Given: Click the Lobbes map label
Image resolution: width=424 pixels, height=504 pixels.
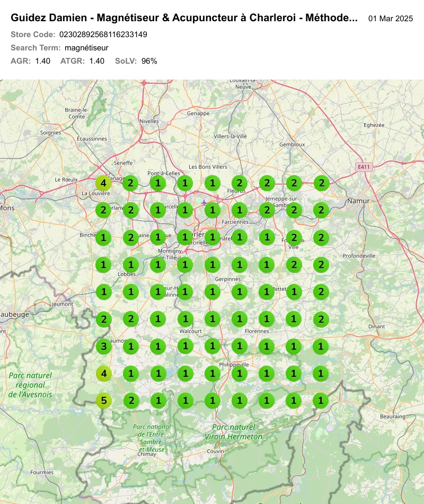Looking at the screenshot, I should coord(127,274).
